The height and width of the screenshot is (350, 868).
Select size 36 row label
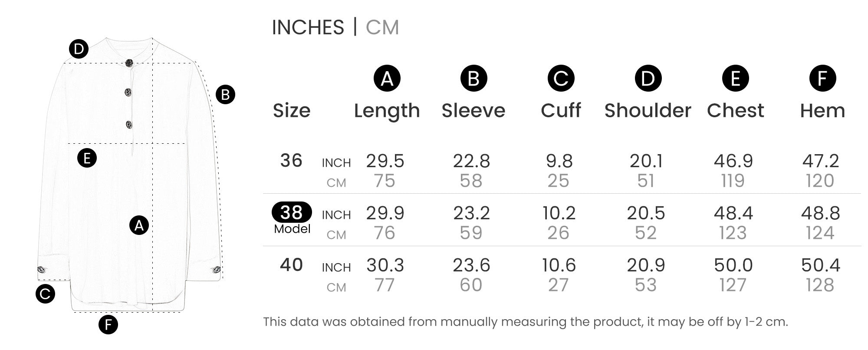pyautogui.click(x=291, y=161)
